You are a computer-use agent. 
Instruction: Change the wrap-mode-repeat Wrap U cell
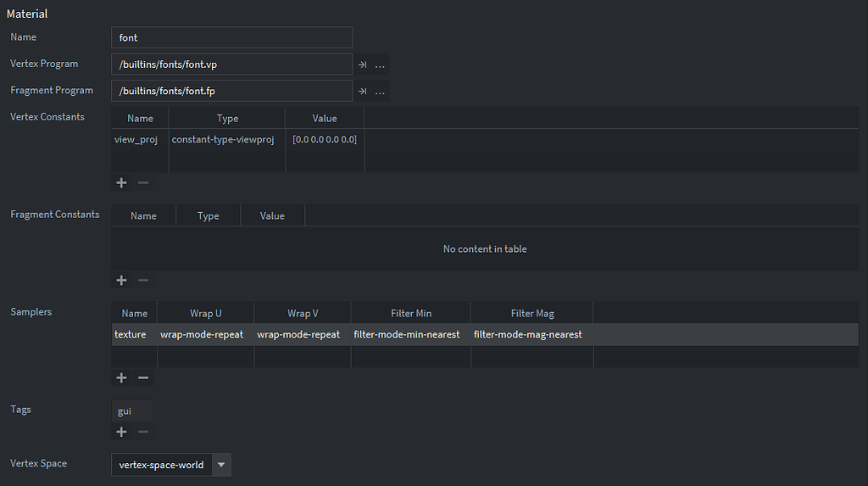[202, 334]
